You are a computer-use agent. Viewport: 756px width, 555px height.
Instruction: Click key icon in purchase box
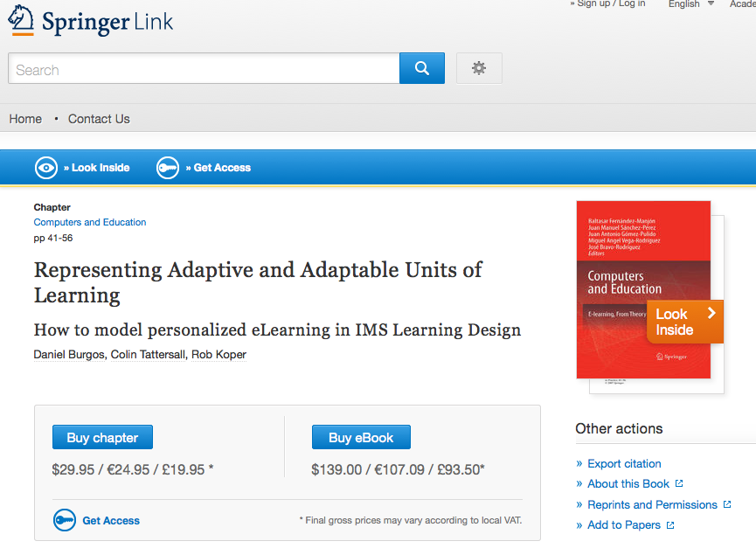click(65, 520)
